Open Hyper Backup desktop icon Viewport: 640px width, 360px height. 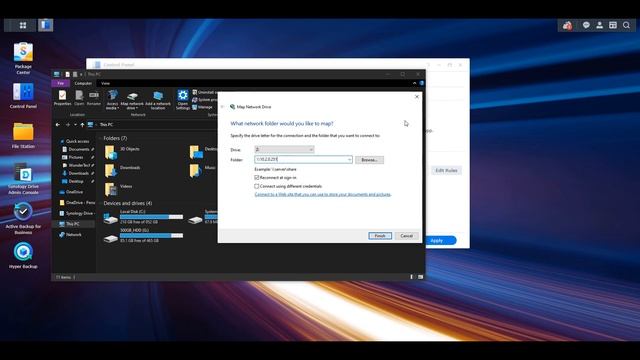click(23, 256)
